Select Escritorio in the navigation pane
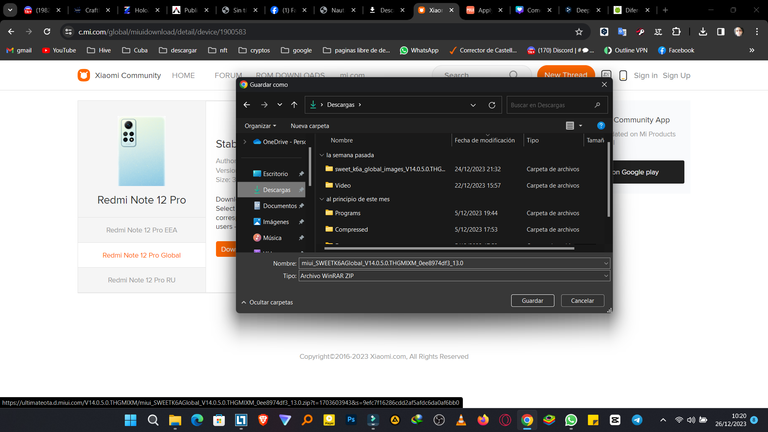The width and height of the screenshot is (768, 432). pos(275,174)
